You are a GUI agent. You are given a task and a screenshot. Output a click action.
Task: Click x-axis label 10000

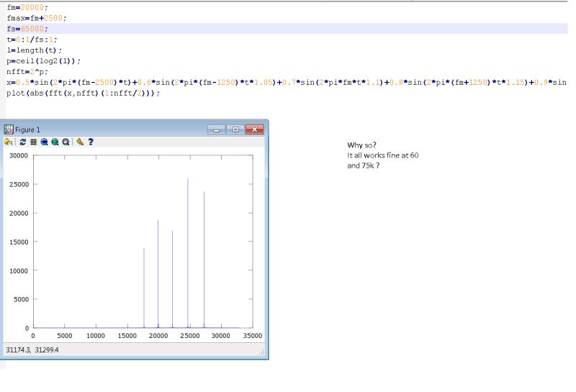(x=96, y=335)
